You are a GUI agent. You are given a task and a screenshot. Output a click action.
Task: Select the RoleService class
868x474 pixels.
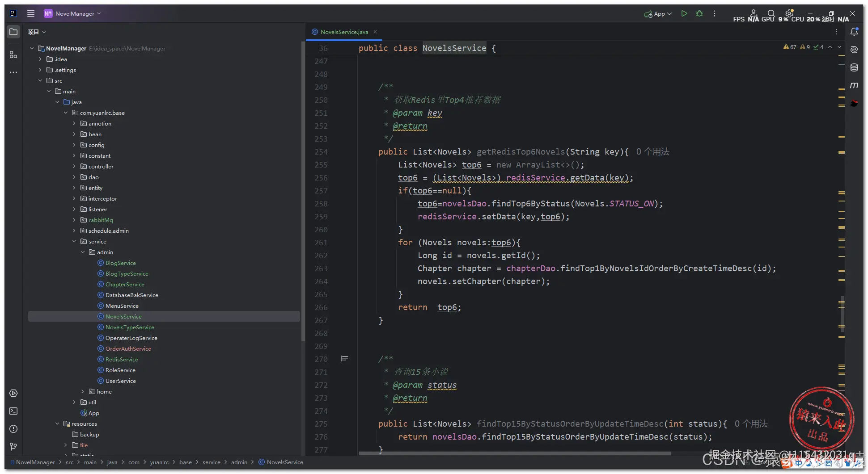pos(120,370)
